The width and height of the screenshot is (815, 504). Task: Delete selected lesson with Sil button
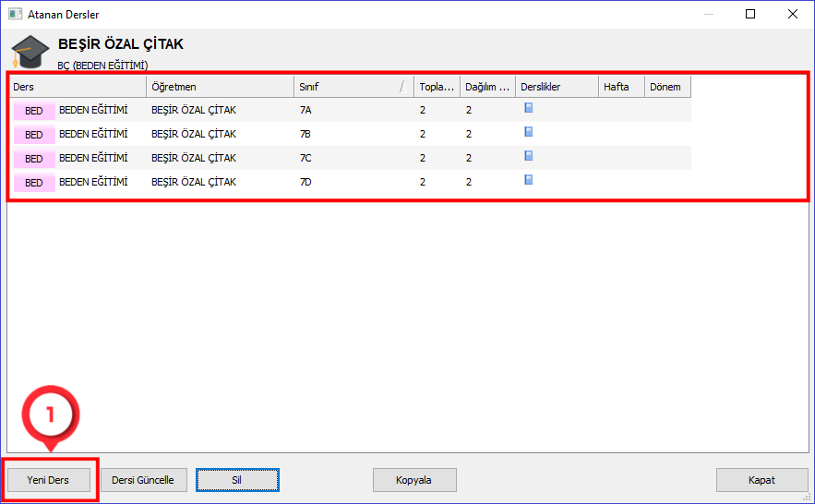tap(237, 480)
